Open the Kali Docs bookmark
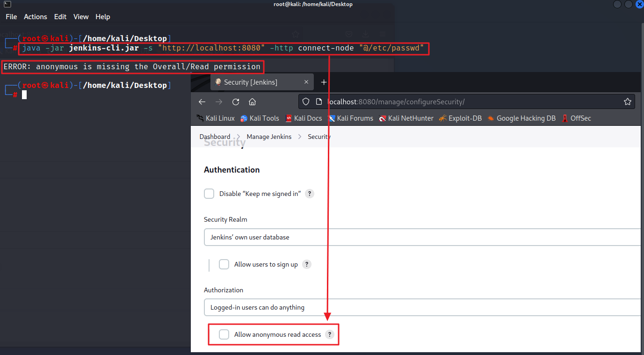The height and width of the screenshot is (355, 644). (x=304, y=118)
